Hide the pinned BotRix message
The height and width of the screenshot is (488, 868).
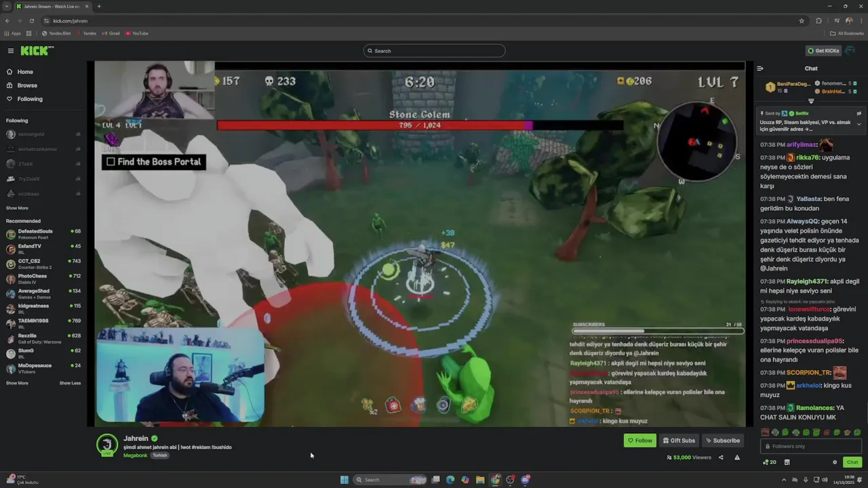click(859, 113)
